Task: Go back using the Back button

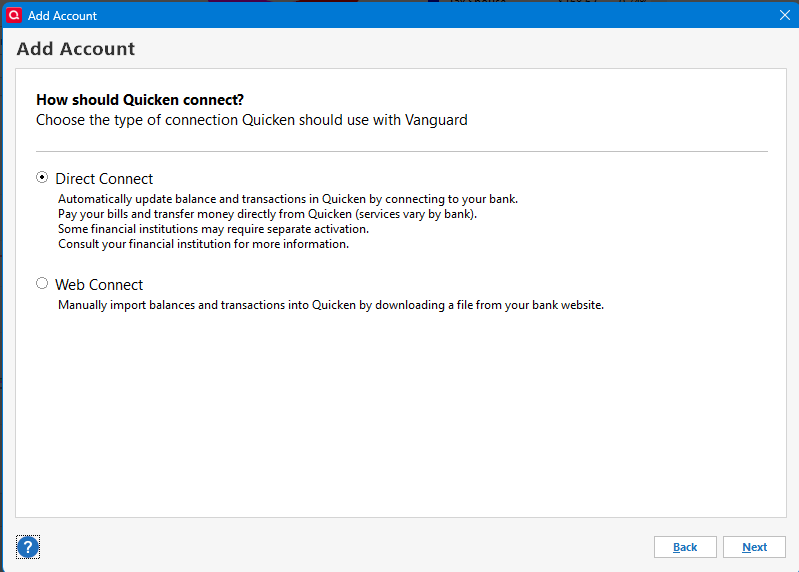Action: tap(685, 547)
